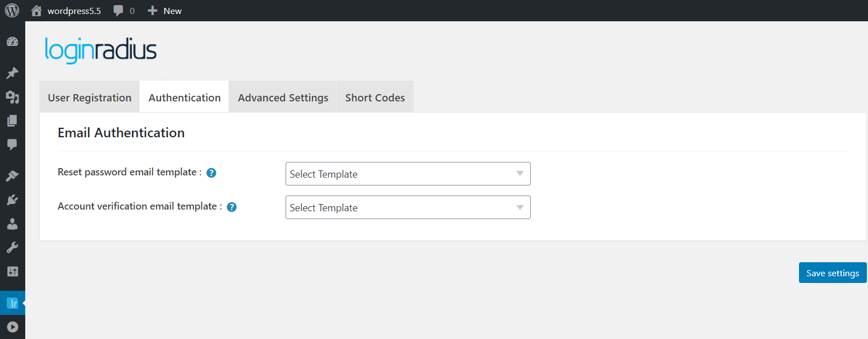Open Users via the person sidebar icon
This screenshot has width=868, height=339.
(12, 224)
